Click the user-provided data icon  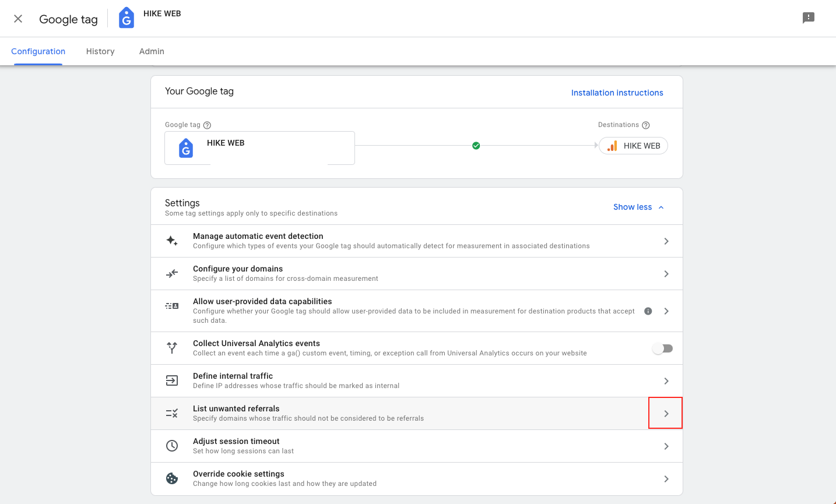pos(172,306)
